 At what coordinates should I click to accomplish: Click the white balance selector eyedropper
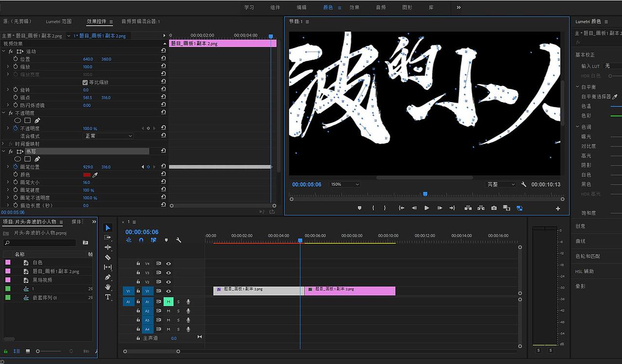pyautogui.click(x=615, y=97)
